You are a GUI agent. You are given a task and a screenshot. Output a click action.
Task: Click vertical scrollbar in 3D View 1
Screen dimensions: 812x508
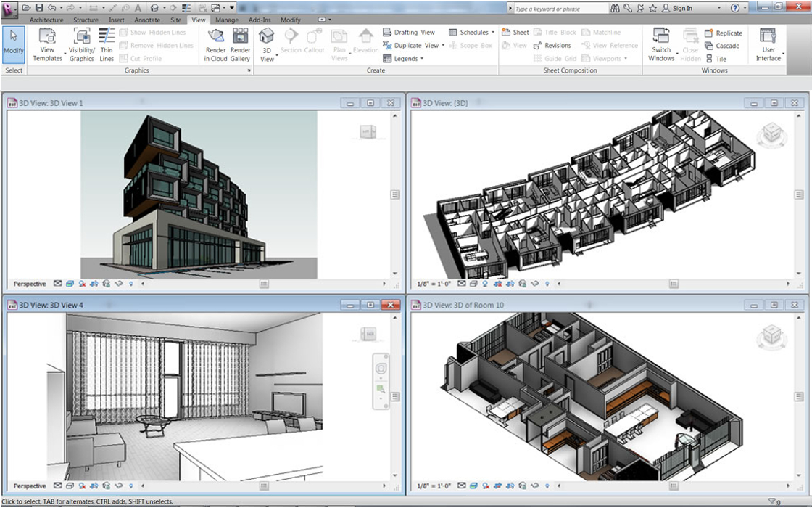point(395,194)
